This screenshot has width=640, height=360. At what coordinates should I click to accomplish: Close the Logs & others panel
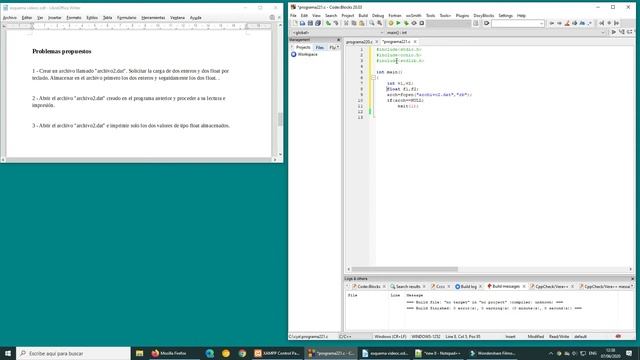tap(632, 279)
